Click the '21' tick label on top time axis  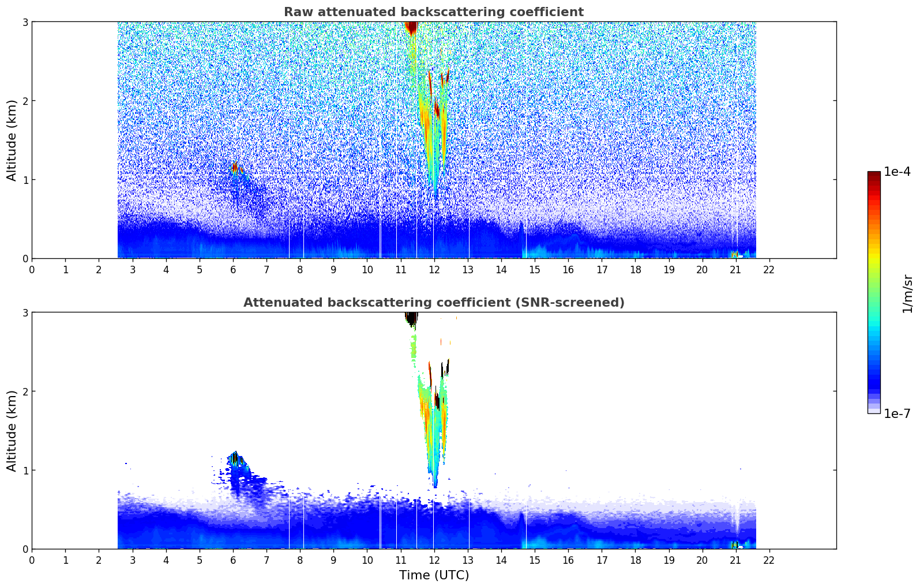coord(735,270)
